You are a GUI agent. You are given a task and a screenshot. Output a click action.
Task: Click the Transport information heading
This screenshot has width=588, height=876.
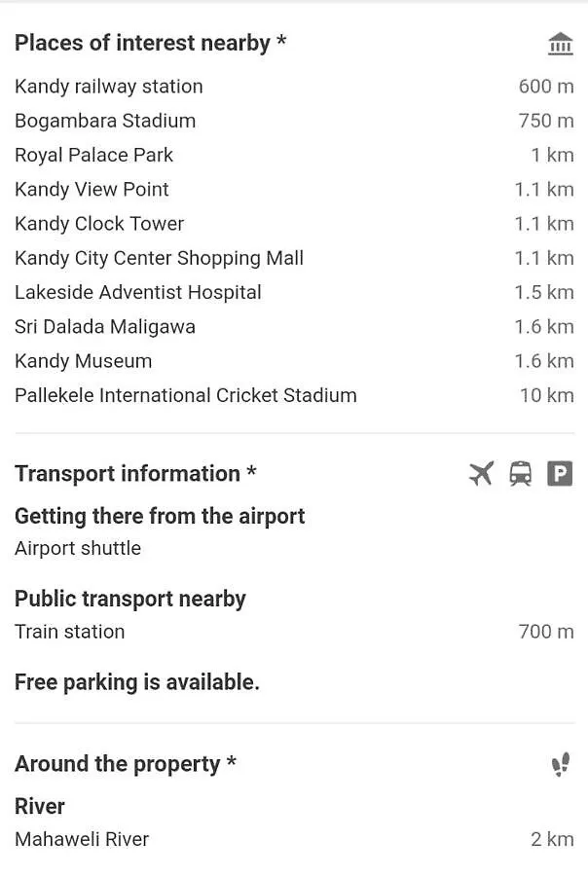(x=135, y=474)
